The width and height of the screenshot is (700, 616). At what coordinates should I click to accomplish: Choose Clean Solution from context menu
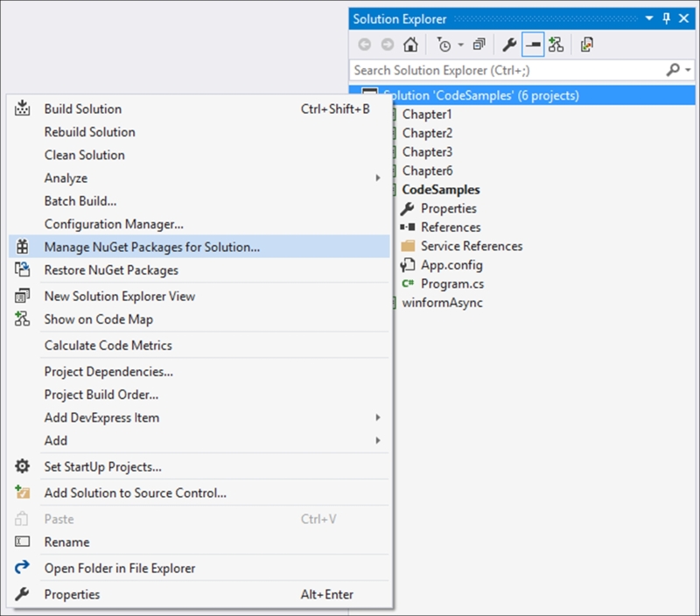click(199, 155)
